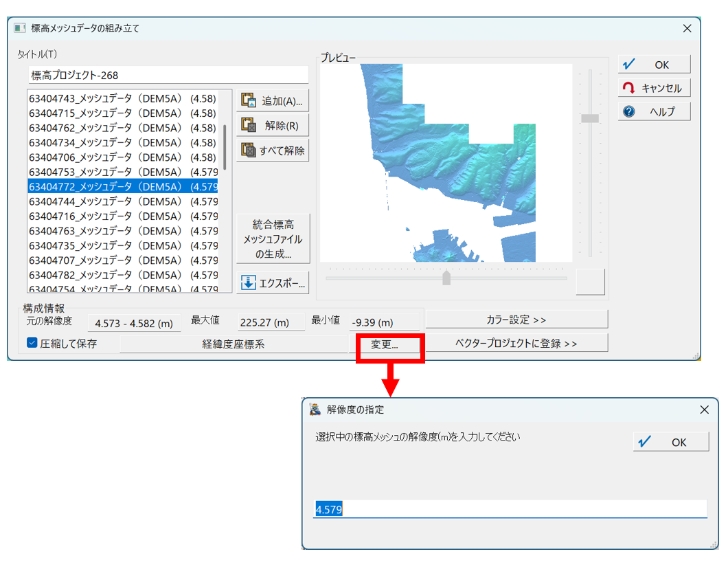Click the 変更... resolution change button

click(x=385, y=344)
